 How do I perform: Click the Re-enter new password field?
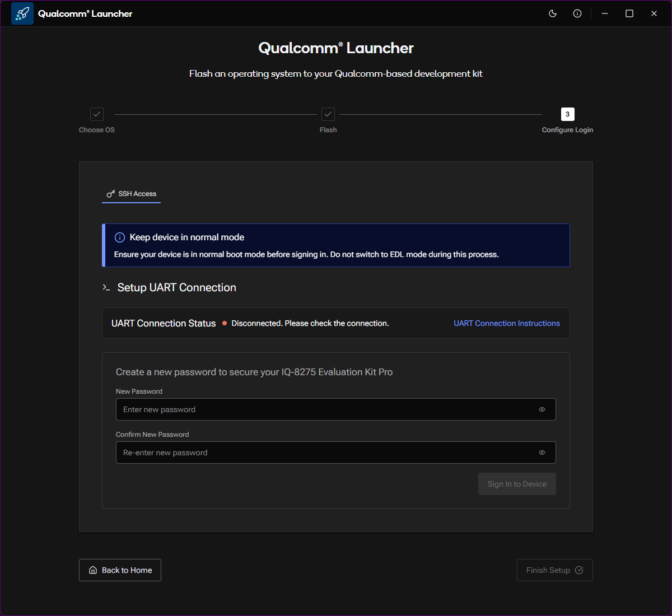point(336,452)
